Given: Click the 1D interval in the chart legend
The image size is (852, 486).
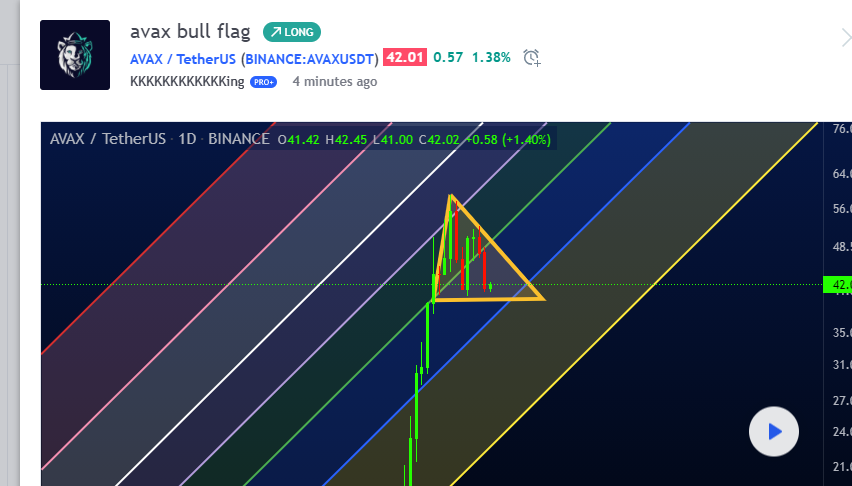Looking at the screenshot, I should coord(187,139).
